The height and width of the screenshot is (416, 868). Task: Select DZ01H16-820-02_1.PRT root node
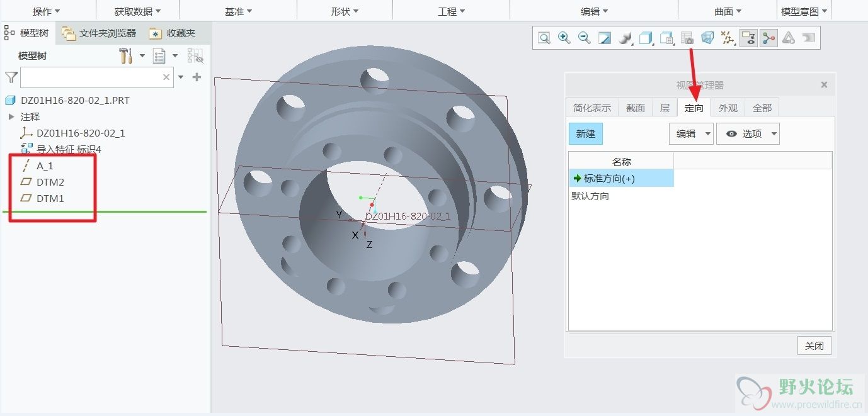67,100
